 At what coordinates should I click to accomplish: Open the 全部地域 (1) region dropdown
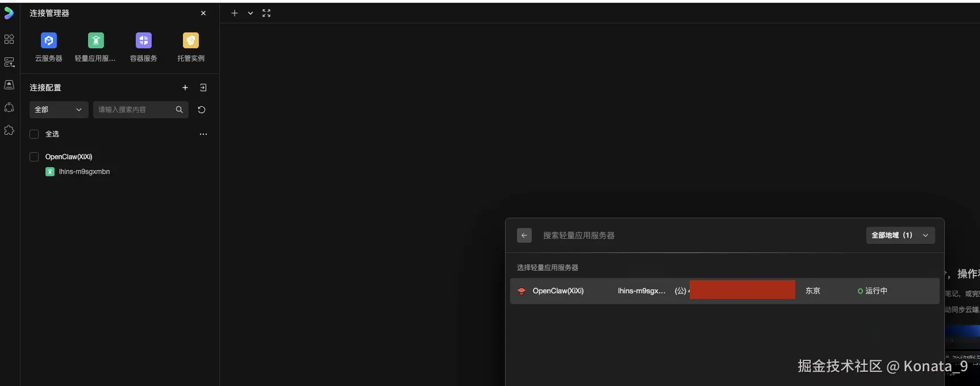[900, 235]
